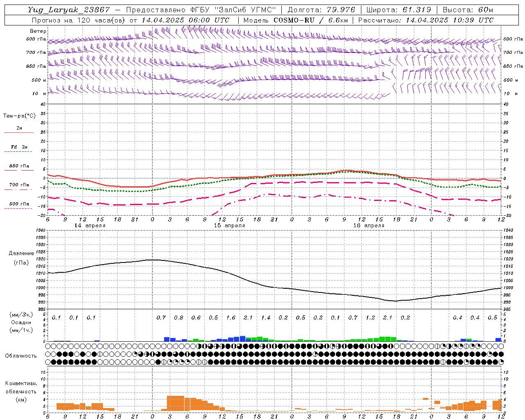Click the 14 апреля date label
The width and height of the screenshot is (525, 420).
tap(90, 226)
